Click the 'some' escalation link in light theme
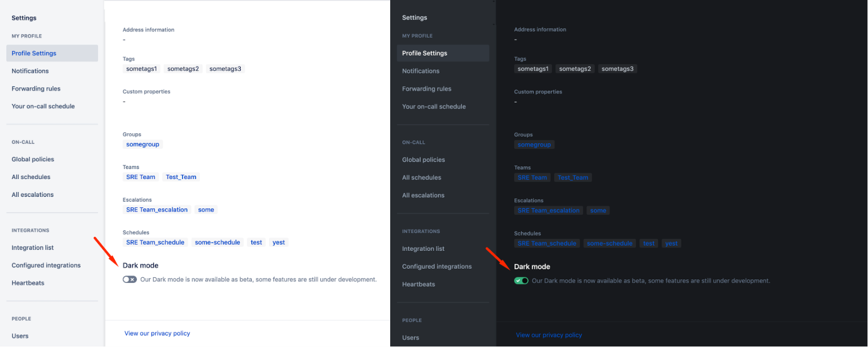The width and height of the screenshot is (868, 347). coord(206,209)
